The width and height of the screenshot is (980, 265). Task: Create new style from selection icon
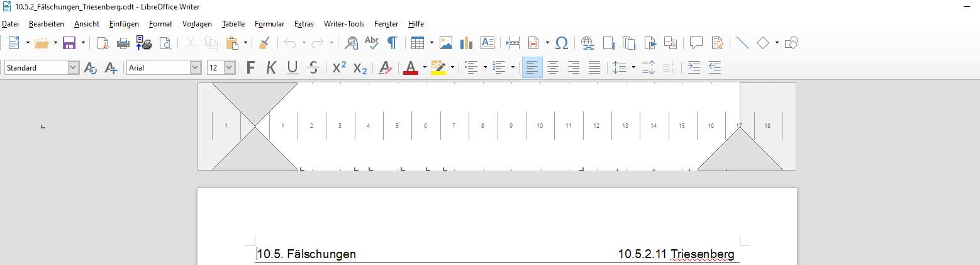point(111,67)
